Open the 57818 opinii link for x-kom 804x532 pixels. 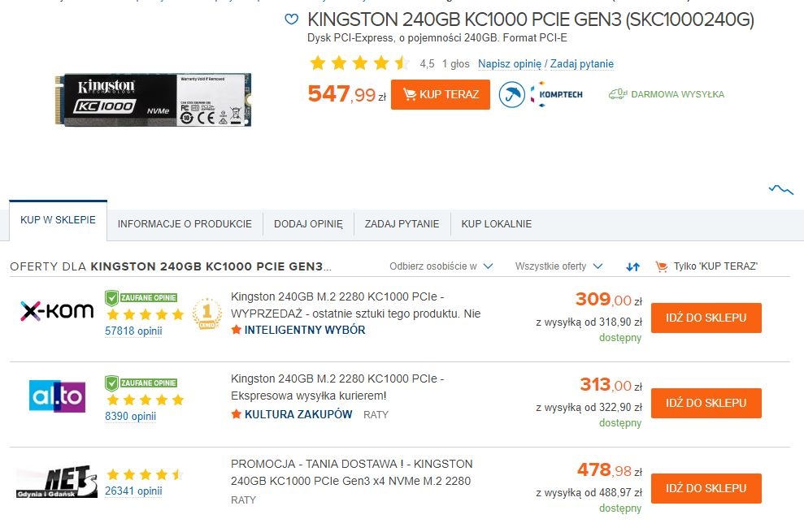click(x=133, y=331)
